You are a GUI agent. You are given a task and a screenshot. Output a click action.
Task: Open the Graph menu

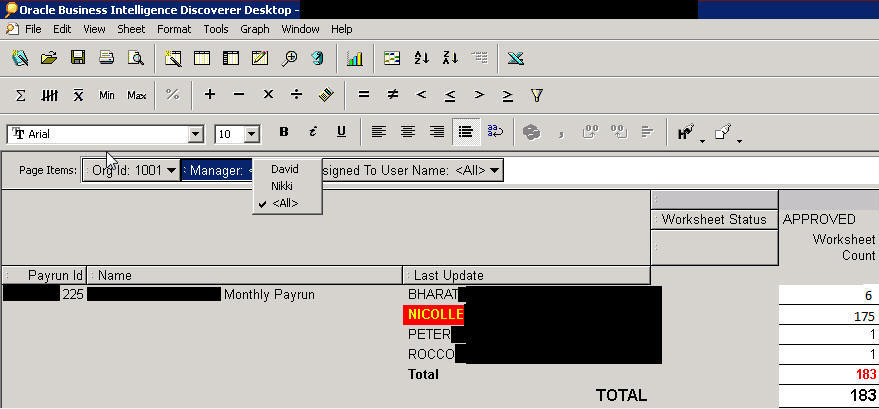click(x=255, y=29)
